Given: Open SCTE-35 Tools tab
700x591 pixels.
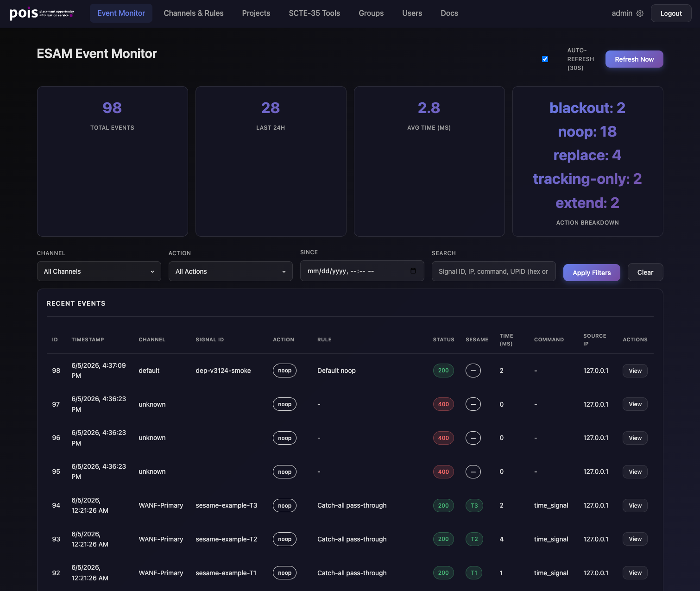Looking at the screenshot, I should (315, 13).
